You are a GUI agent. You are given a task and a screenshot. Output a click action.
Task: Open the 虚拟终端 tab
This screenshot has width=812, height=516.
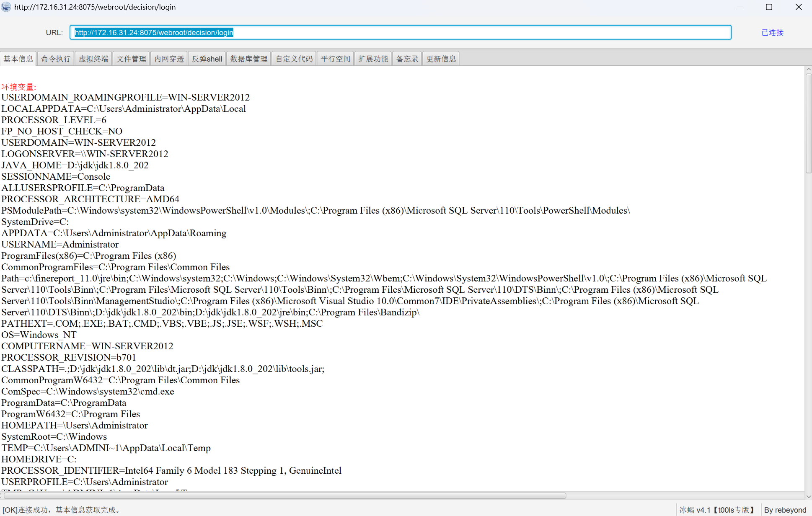click(93, 59)
